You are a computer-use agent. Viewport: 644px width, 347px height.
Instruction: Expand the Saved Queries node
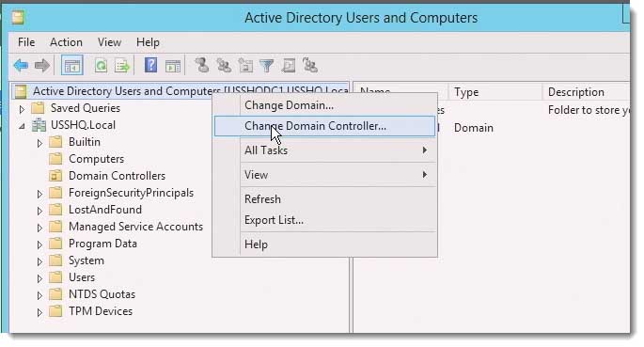click(x=22, y=109)
